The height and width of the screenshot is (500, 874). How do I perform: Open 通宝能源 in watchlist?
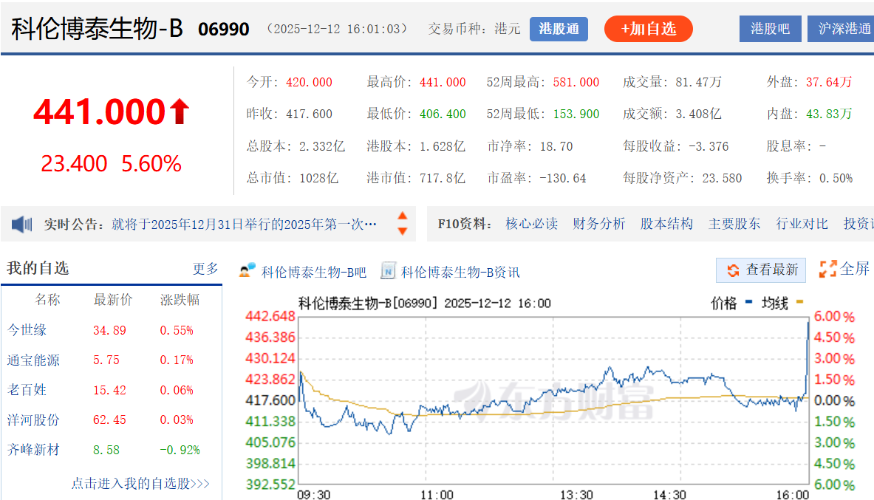coord(33,360)
